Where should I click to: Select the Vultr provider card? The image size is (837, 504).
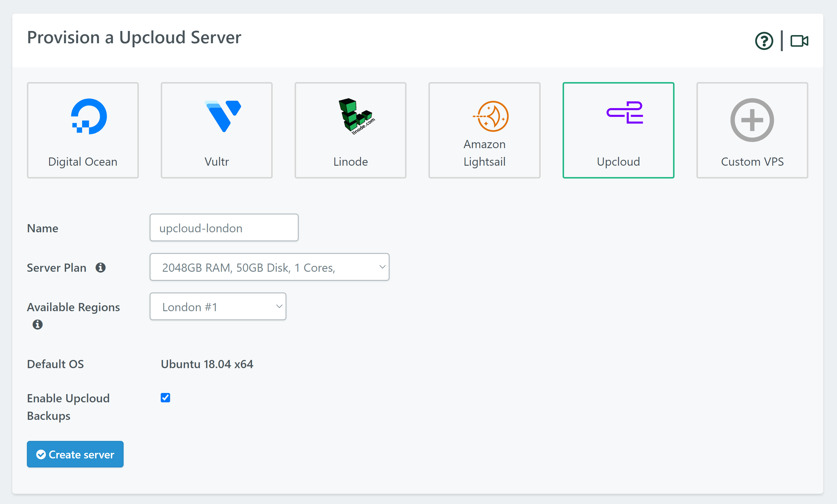click(217, 130)
